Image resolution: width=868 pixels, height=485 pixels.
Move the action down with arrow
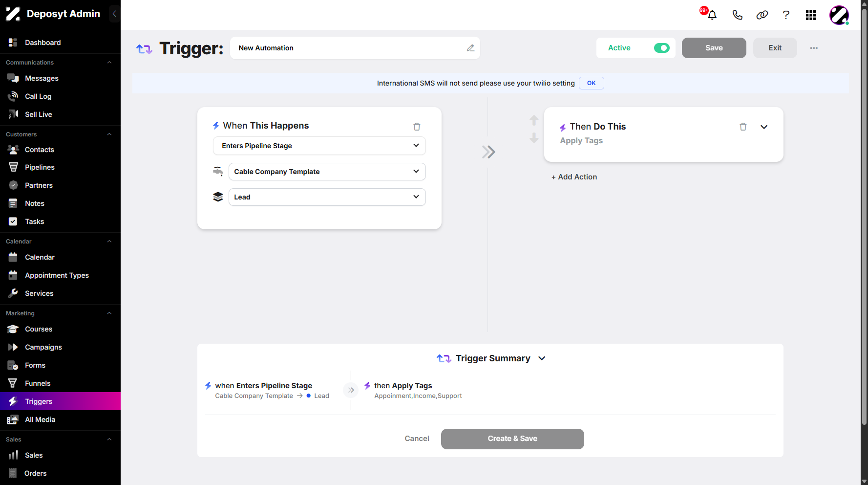coord(534,138)
